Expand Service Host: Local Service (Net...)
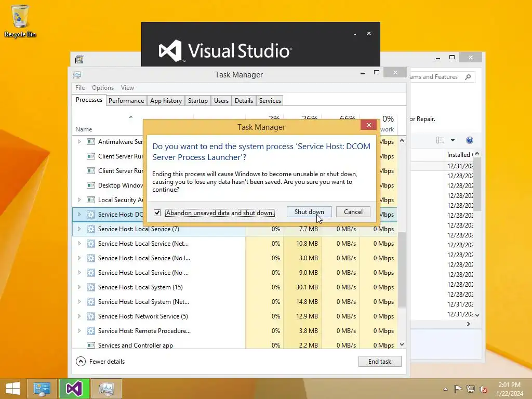 [x=79, y=244]
